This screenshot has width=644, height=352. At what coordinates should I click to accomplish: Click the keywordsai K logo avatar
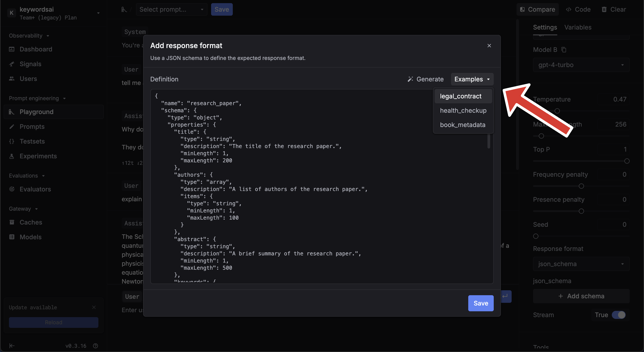[x=11, y=13]
